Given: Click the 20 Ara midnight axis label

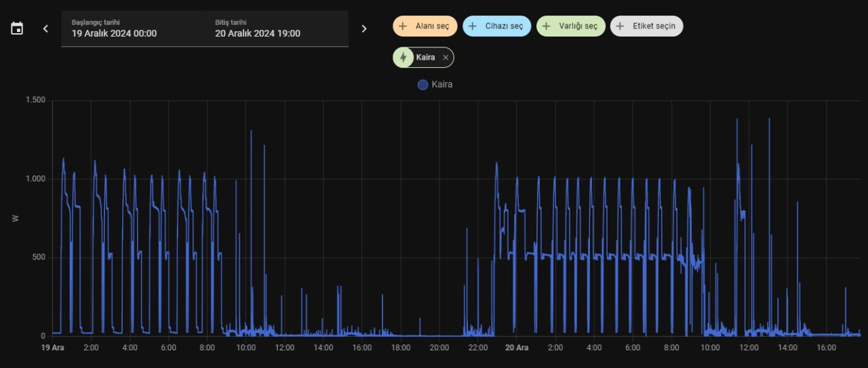Looking at the screenshot, I should [x=517, y=348].
